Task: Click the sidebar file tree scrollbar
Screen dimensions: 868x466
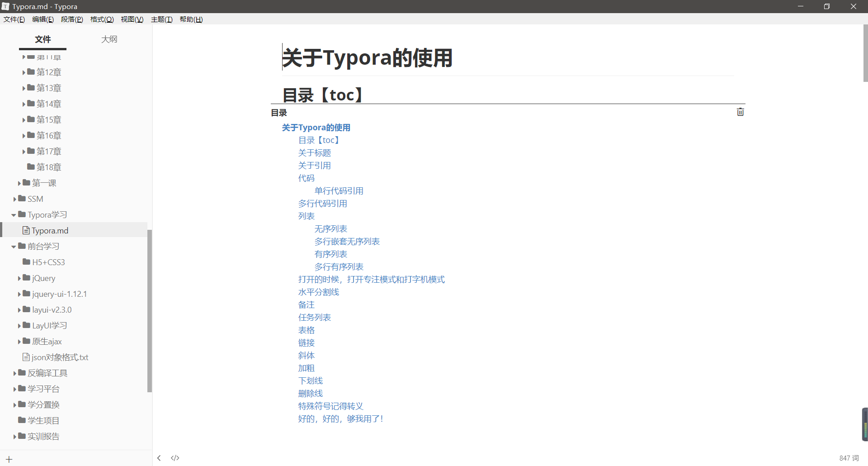Action: tap(150, 311)
